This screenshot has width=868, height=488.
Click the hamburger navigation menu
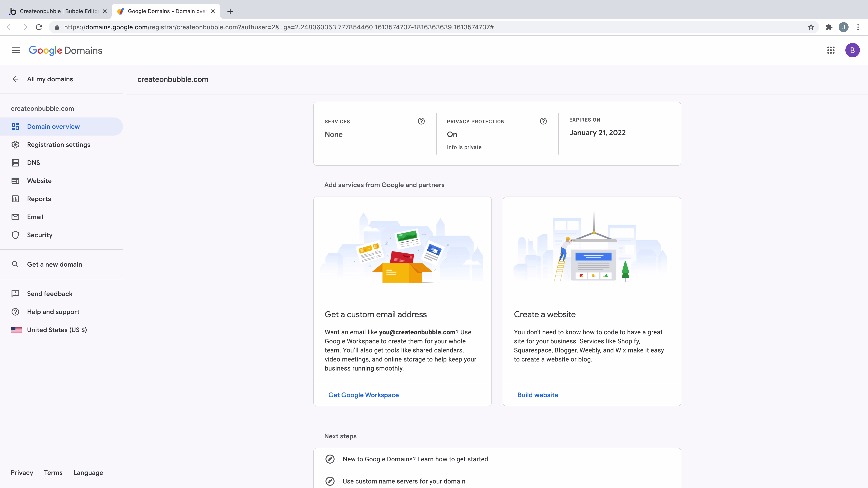coord(16,50)
